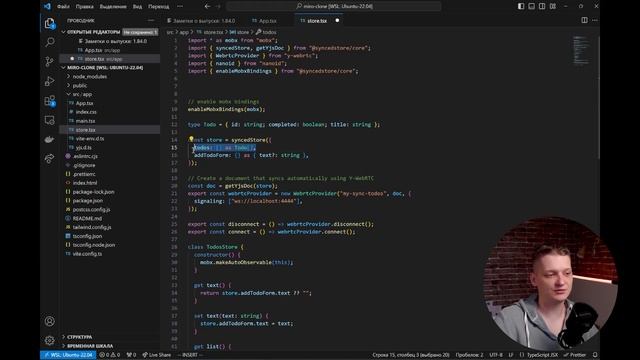Open the Правка menu
The height and width of the screenshot is (360, 640).
(84, 7)
